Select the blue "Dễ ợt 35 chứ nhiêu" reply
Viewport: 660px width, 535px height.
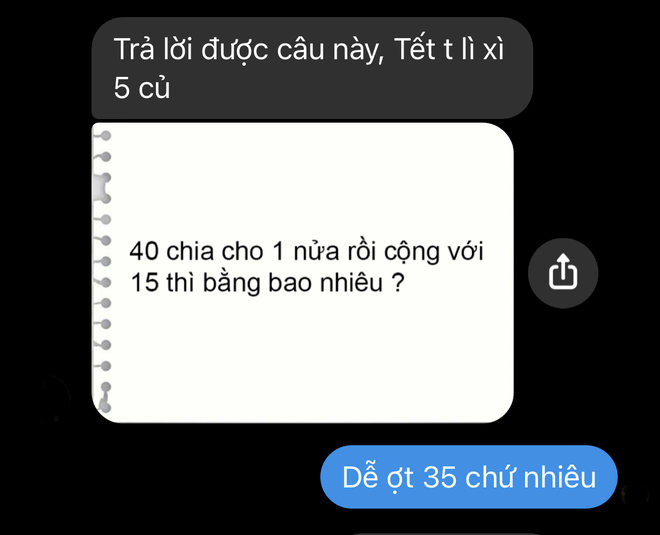tap(468, 477)
